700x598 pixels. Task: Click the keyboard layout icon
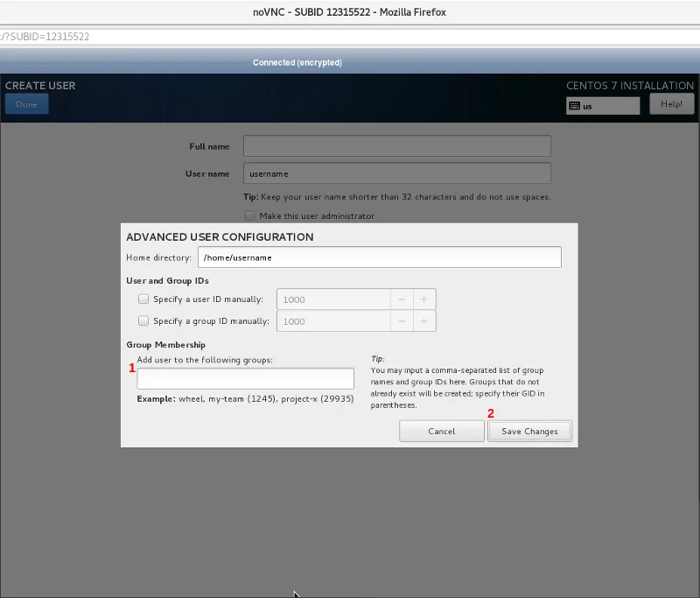point(574,106)
